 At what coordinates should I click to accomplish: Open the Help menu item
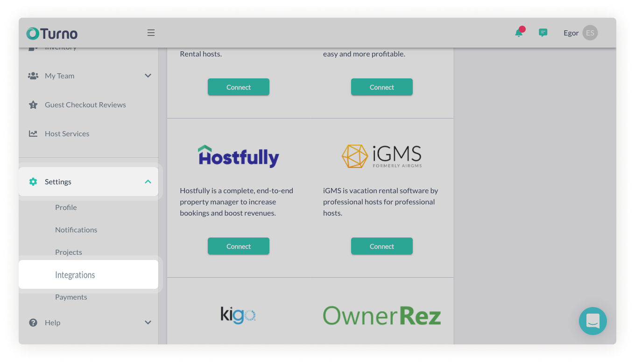(89, 322)
